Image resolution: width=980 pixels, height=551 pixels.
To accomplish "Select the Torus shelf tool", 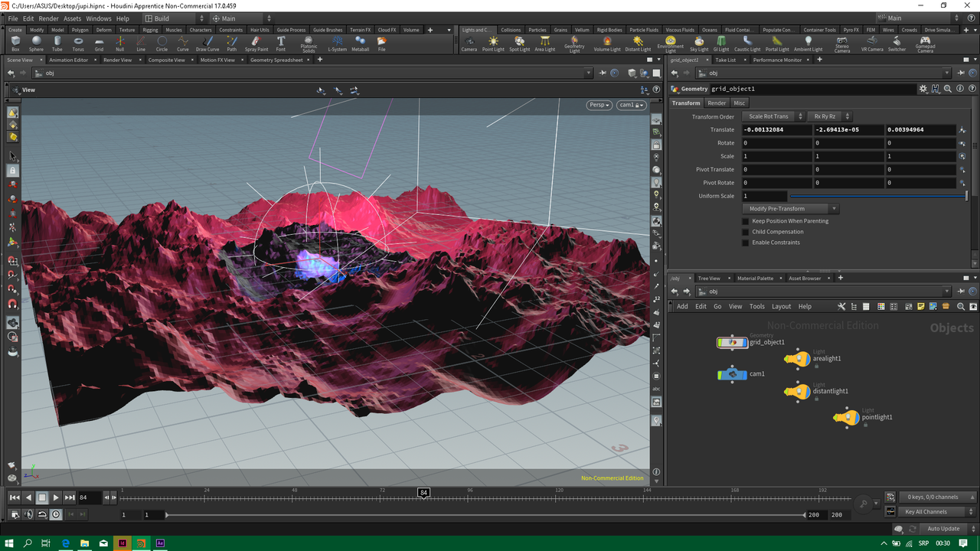I will pyautogui.click(x=78, y=44).
